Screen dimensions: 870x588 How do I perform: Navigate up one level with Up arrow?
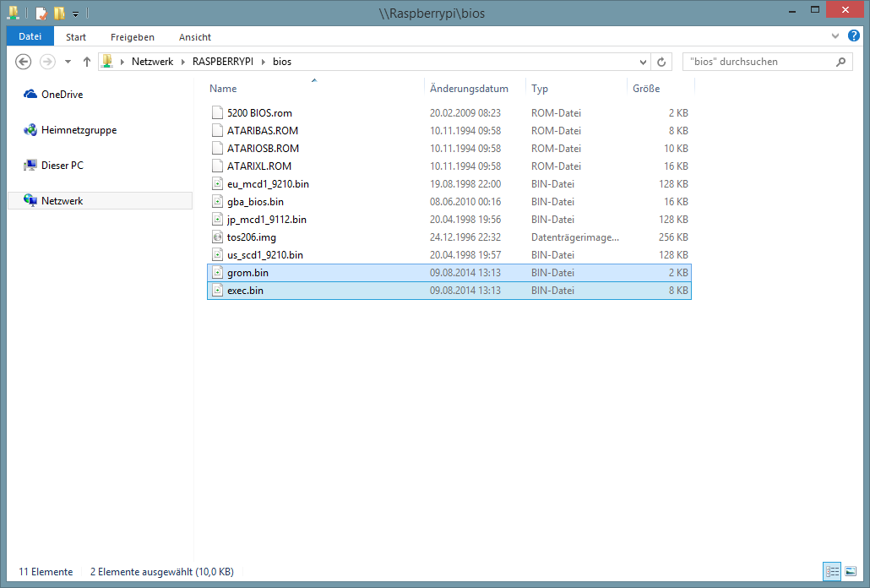86,62
